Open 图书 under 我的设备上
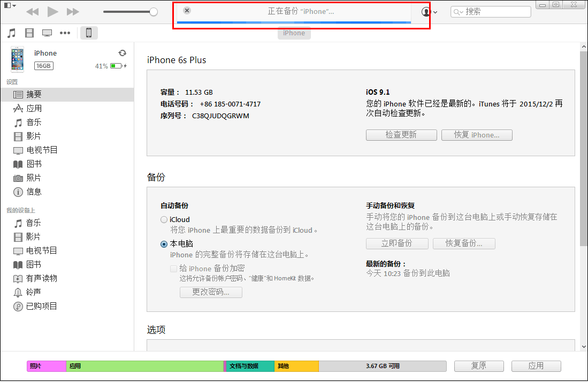 click(67, 265)
